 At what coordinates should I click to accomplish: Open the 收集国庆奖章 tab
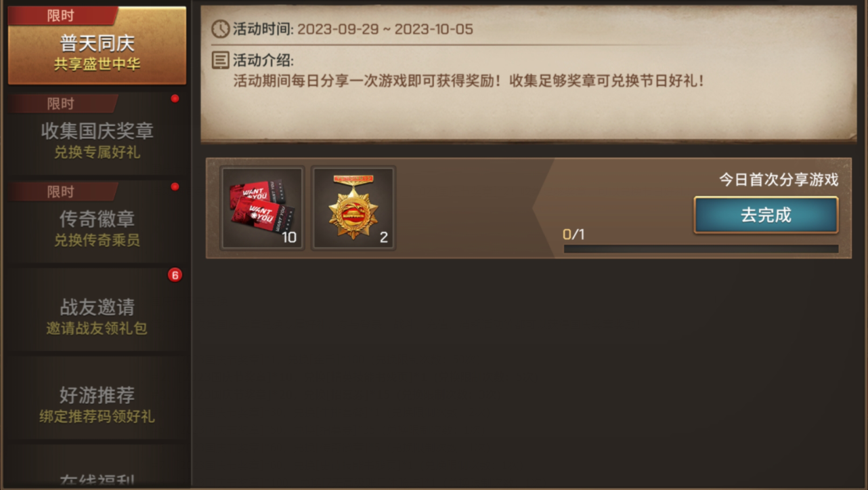pos(97,134)
